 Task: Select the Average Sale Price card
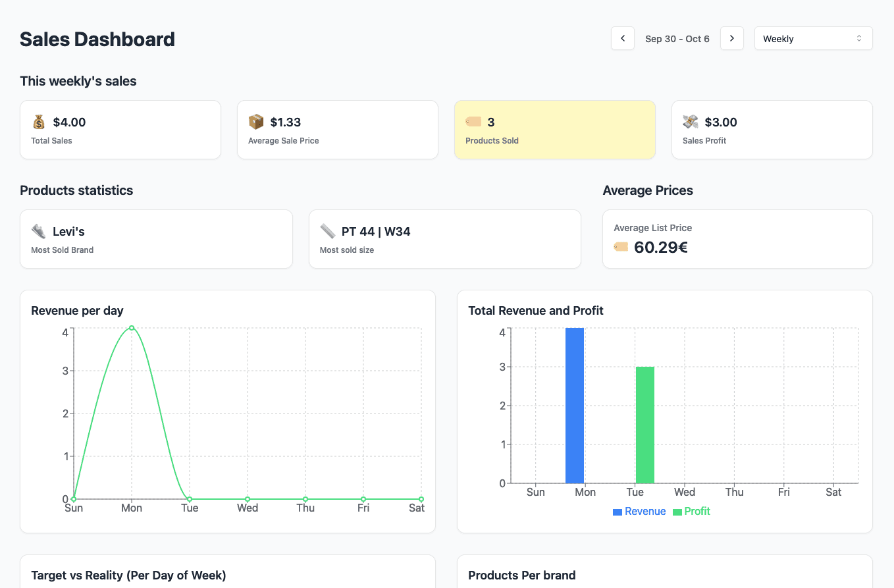338,130
